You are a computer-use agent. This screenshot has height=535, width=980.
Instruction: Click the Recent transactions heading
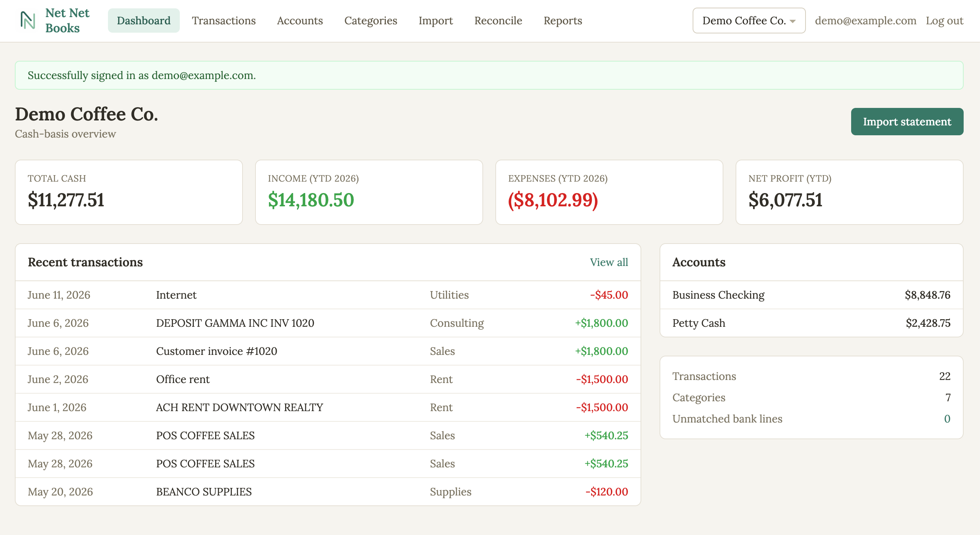point(85,262)
